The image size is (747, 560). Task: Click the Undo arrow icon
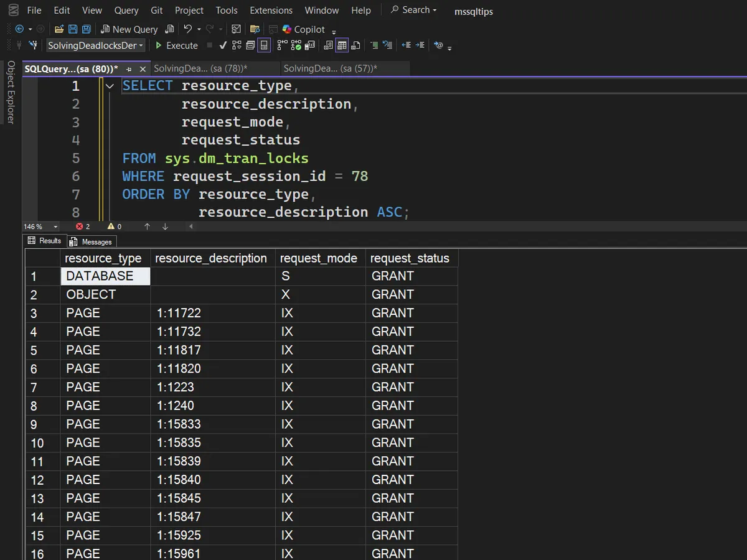tap(187, 29)
